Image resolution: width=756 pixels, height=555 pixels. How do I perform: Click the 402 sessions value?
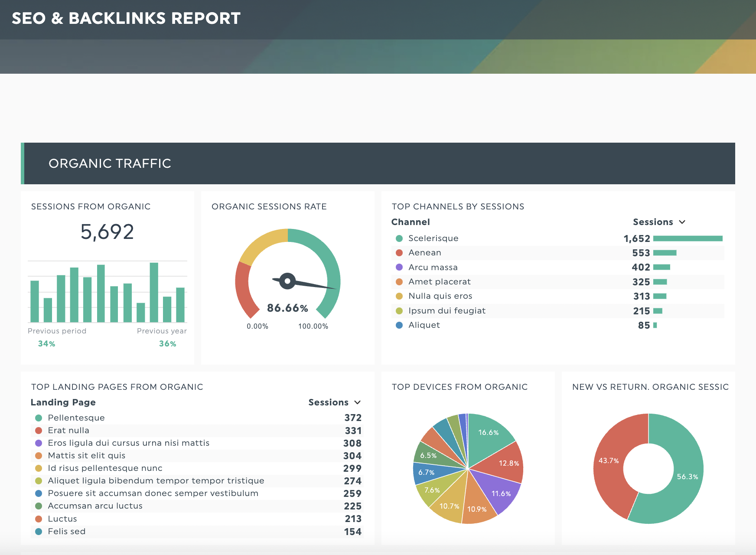point(641,267)
